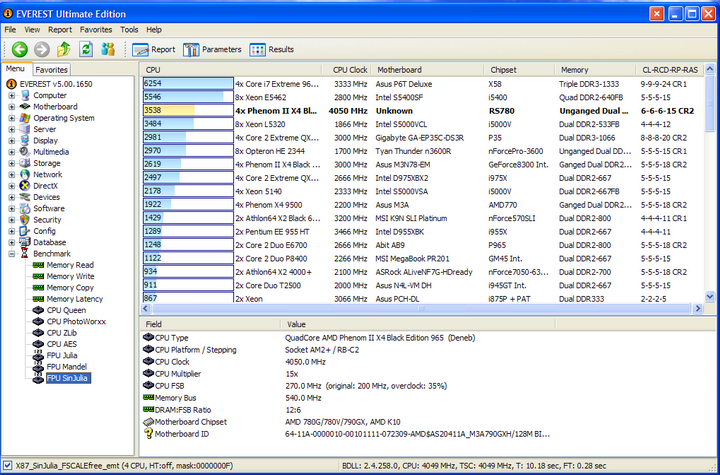Click the DirectX icon in the tree

[x=25, y=186]
